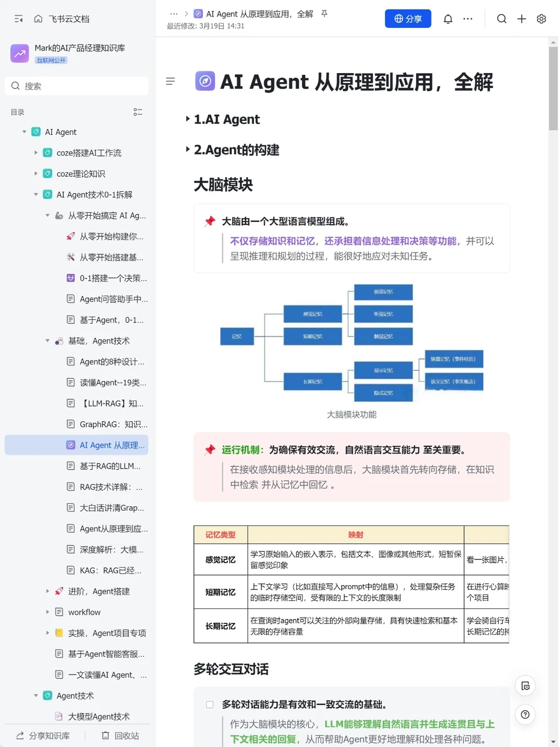Open notifications bell

click(448, 19)
